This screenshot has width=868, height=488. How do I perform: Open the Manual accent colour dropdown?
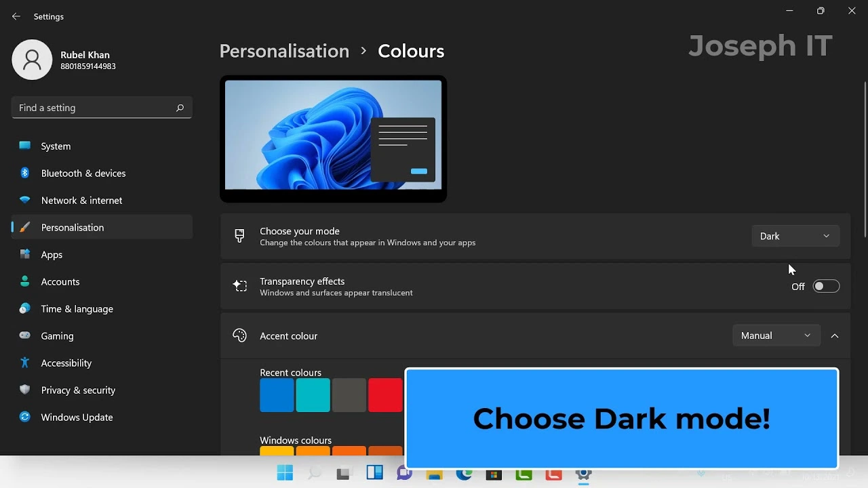(776, 335)
